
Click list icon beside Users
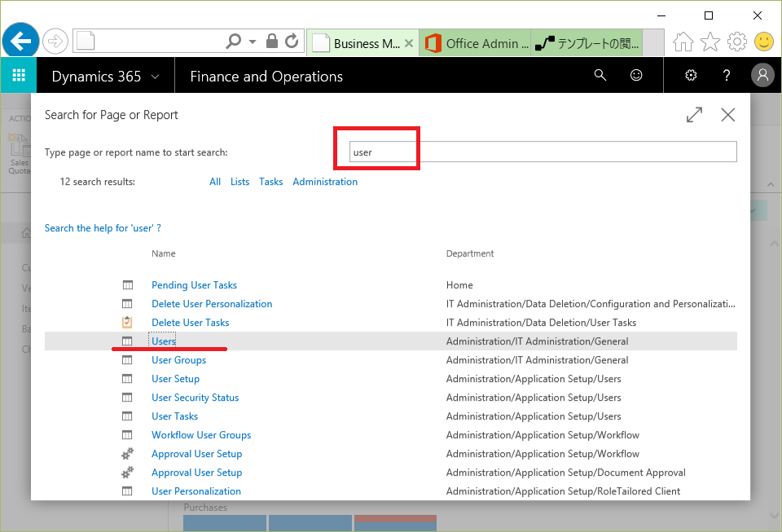point(128,341)
